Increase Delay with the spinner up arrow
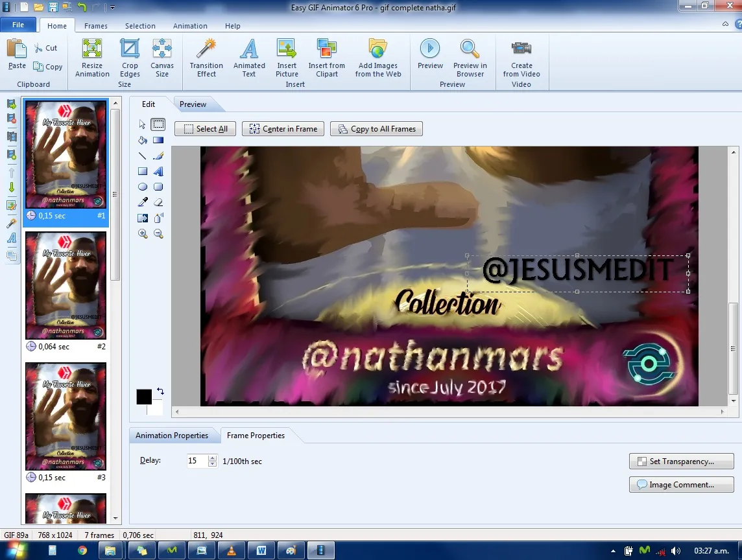The image size is (742, 560). pos(213,458)
